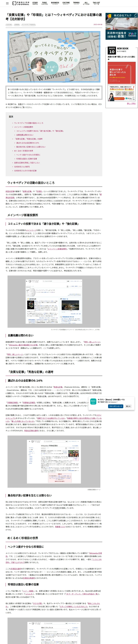Open the ALC editor recruitment ad banner
This screenshot has height=644, width=138.
coord(121,26)
